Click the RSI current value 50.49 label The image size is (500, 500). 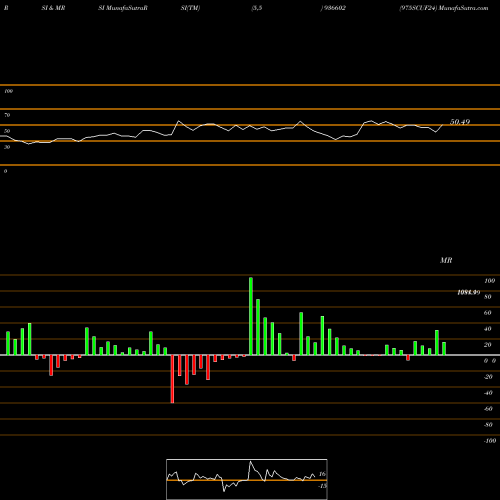coord(460,122)
